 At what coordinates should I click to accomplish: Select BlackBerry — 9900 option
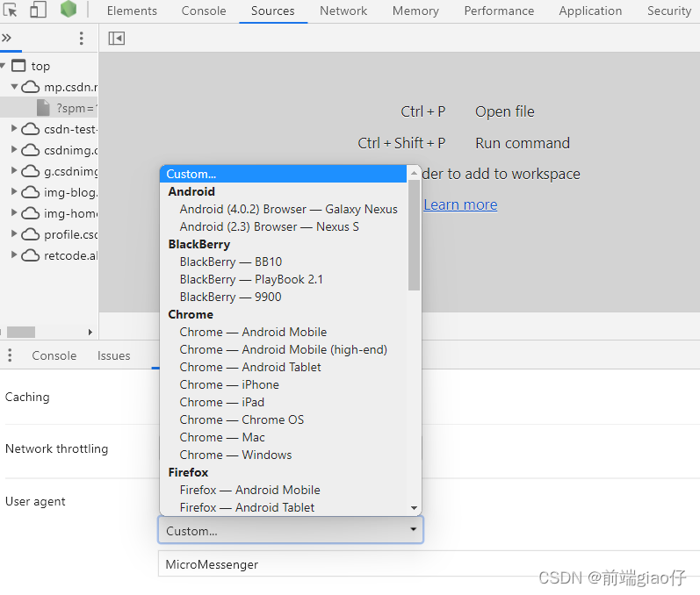[283, 297]
